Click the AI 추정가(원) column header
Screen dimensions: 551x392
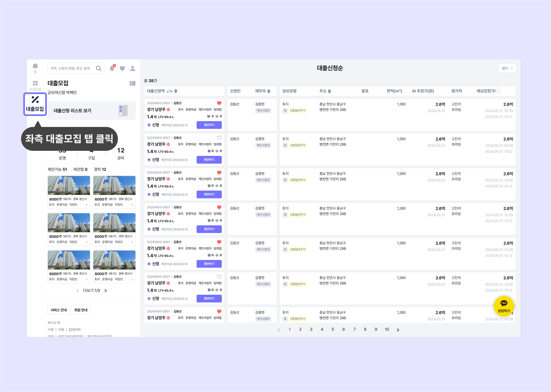click(423, 91)
